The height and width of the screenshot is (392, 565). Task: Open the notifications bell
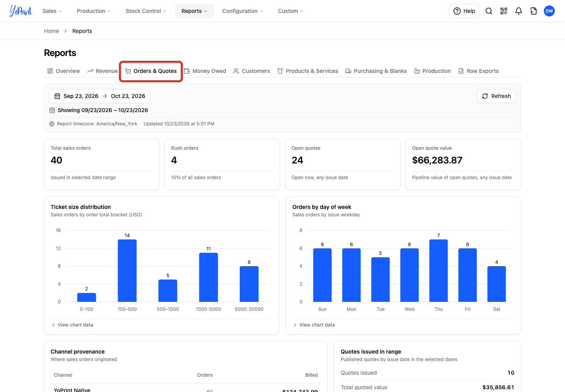pos(519,11)
